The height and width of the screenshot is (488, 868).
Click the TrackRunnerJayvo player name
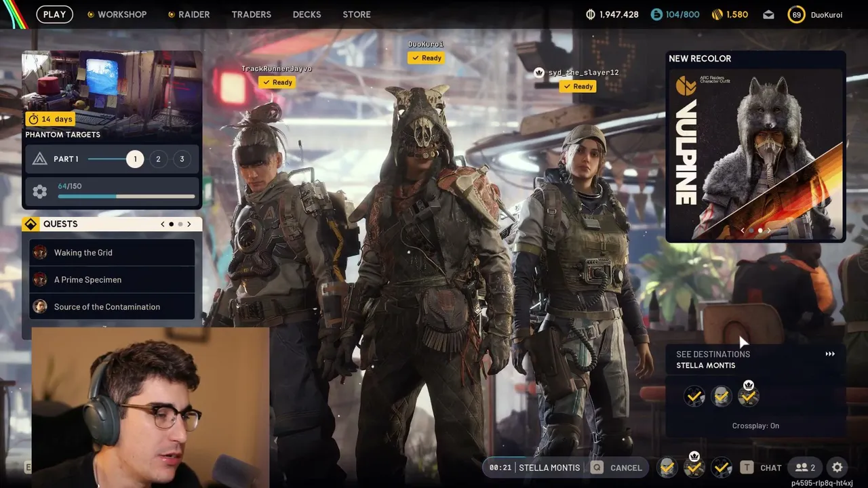click(277, 68)
